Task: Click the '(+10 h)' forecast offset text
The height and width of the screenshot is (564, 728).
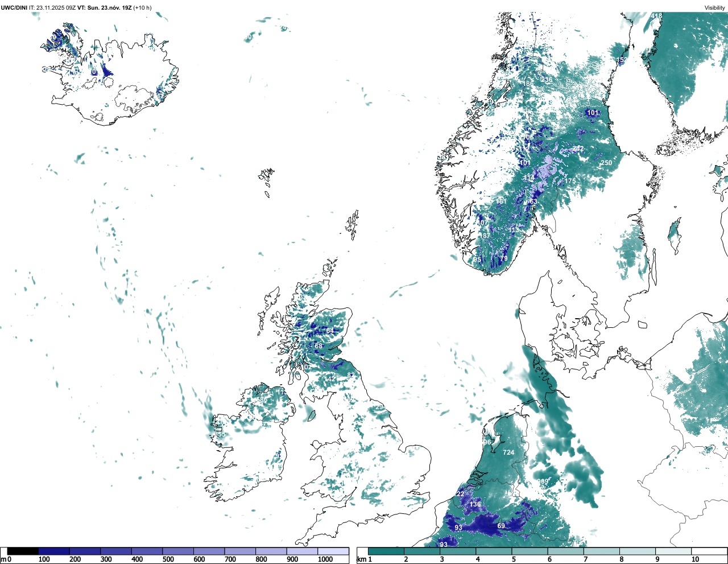Action: point(142,8)
